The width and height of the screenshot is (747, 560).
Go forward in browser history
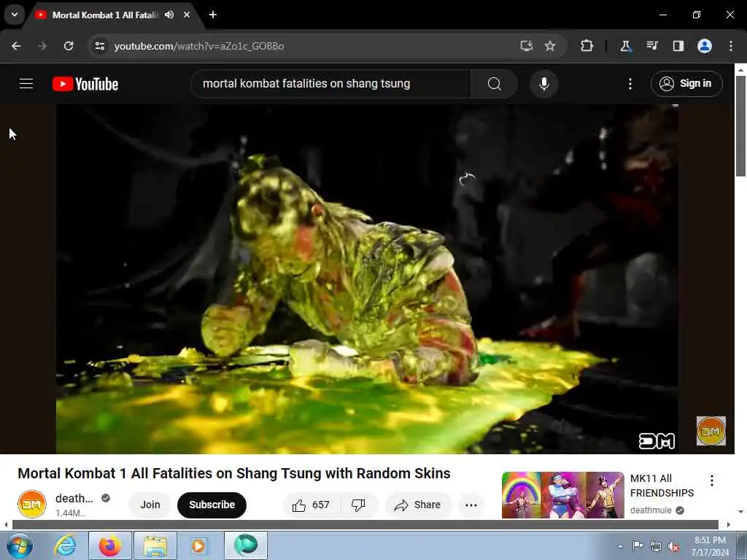click(42, 46)
